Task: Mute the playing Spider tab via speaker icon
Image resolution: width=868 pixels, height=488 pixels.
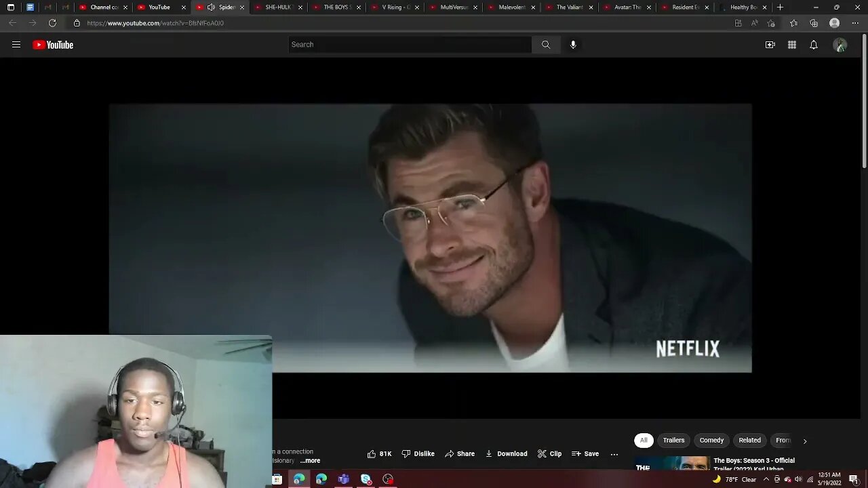Action: click(211, 7)
